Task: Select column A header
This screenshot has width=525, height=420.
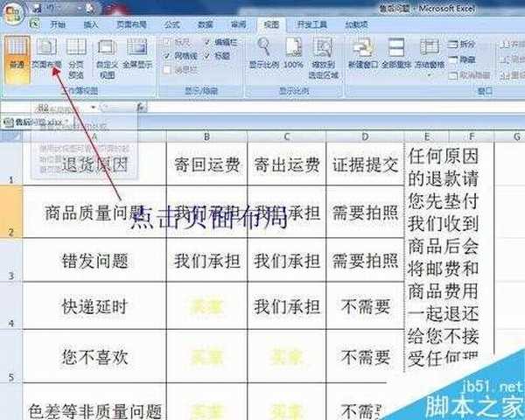Action: click(94, 136)
